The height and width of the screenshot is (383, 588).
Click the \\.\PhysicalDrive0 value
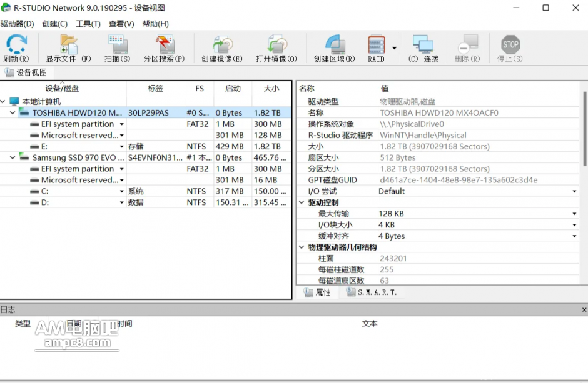[412, 124]
